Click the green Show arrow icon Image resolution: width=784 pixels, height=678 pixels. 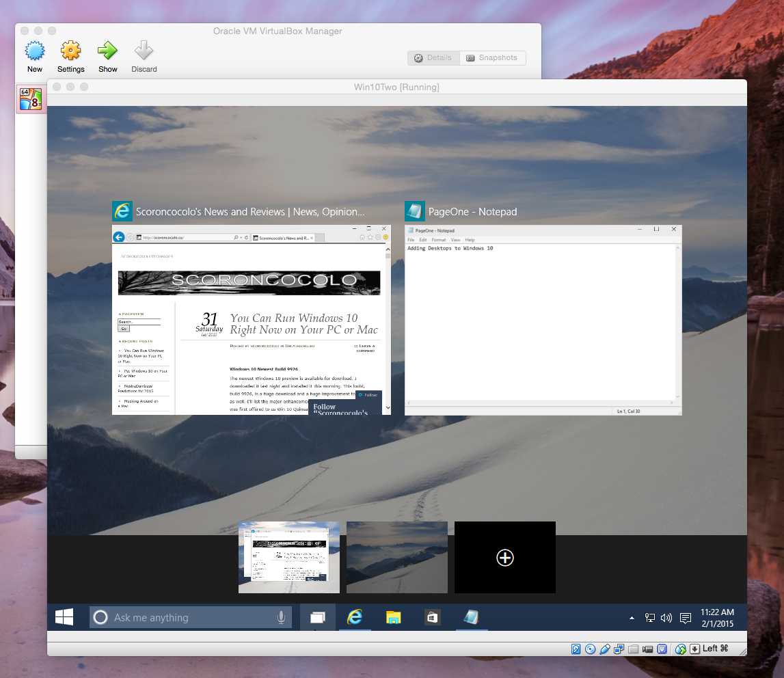click(x=107, y=51)
